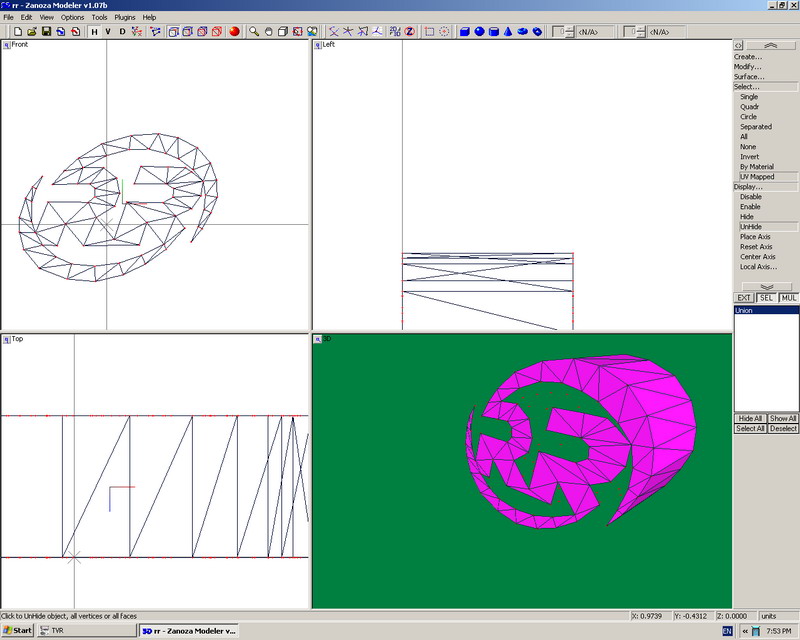Expand the Modify... command group
The height and width of the screenshot is (640, 800).
(747, 67)
